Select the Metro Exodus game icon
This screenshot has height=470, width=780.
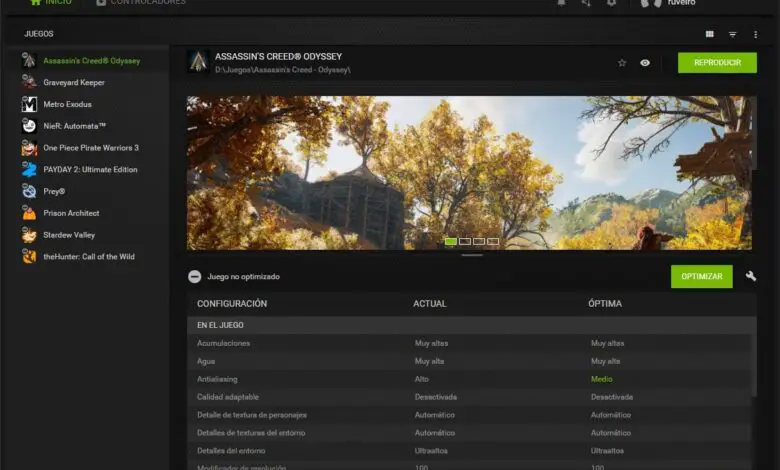point(29,104)
